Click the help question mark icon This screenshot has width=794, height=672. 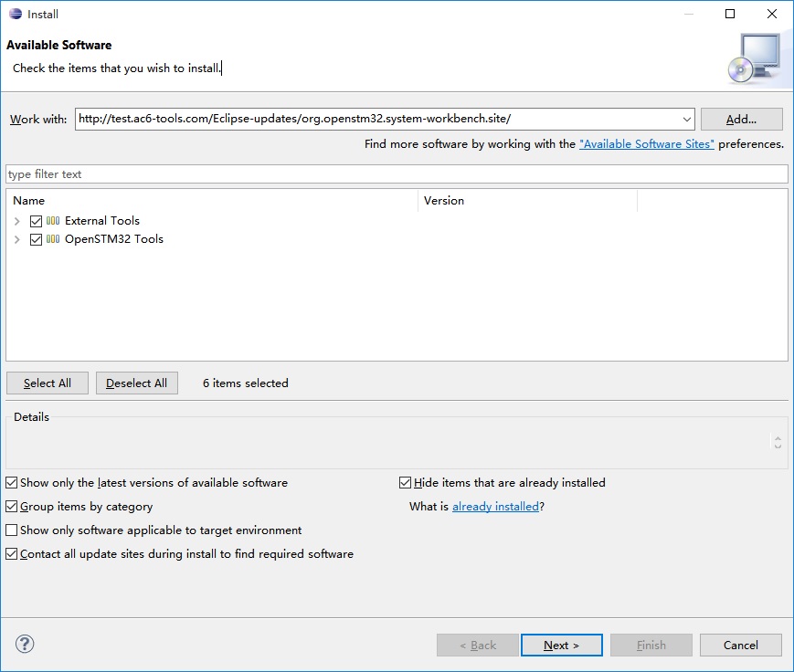(x=25, y=645)
